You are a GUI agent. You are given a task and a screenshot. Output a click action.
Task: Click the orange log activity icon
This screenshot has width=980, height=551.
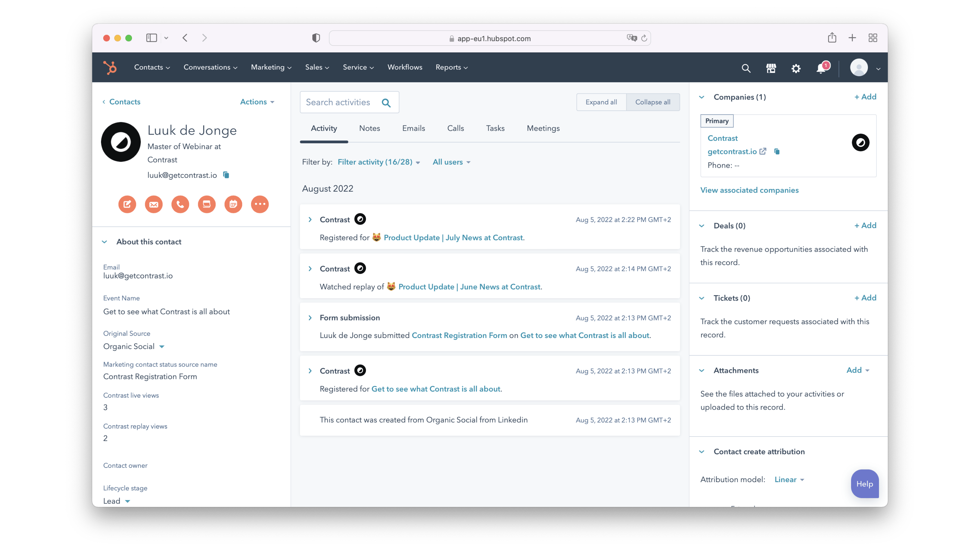[207, 204]
